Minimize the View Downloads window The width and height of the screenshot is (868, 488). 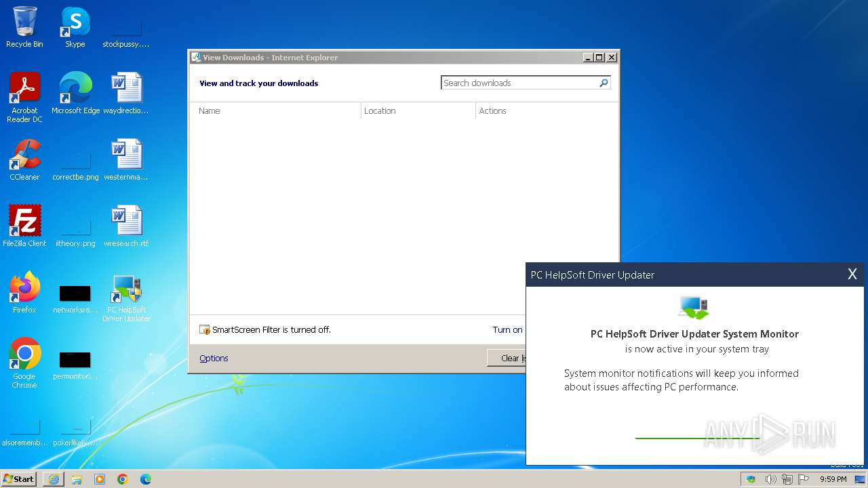click(588, 58)
